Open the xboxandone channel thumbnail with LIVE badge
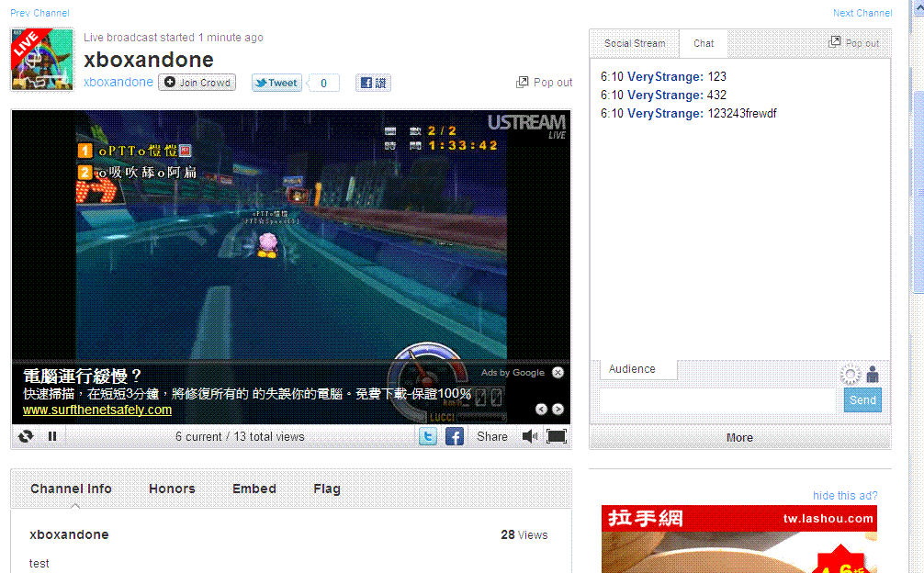The width and height of the screenshot is (924, 573). coord(42,60)
